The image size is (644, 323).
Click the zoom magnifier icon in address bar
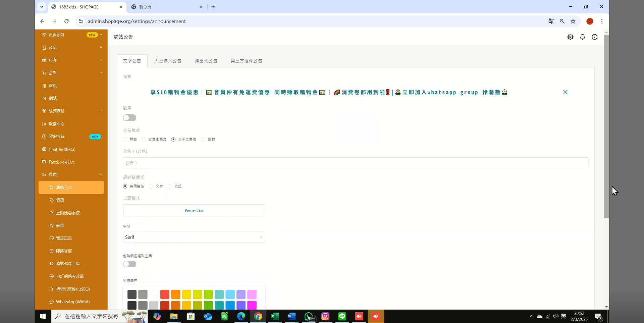click(562, 21)
